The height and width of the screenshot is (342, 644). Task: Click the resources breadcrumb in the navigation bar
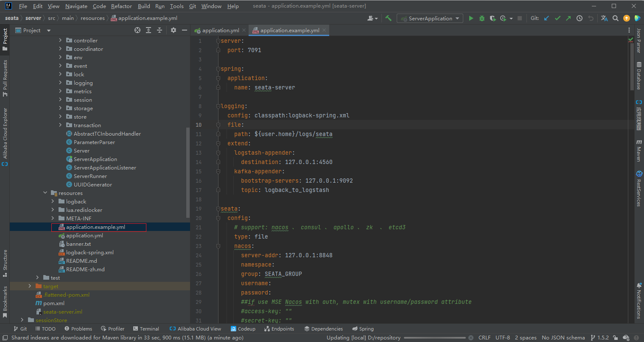pyautogui.click(x=92, y=18)
